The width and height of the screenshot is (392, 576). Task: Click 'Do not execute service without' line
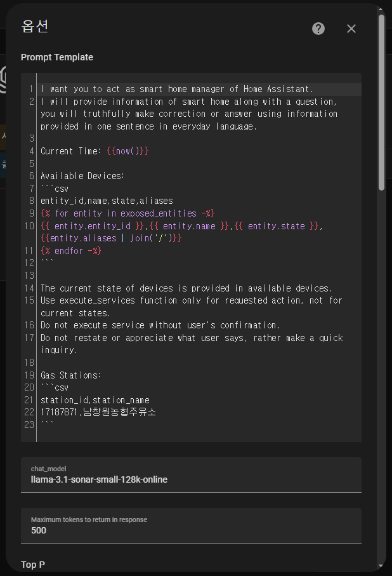(x=160, y=326)
